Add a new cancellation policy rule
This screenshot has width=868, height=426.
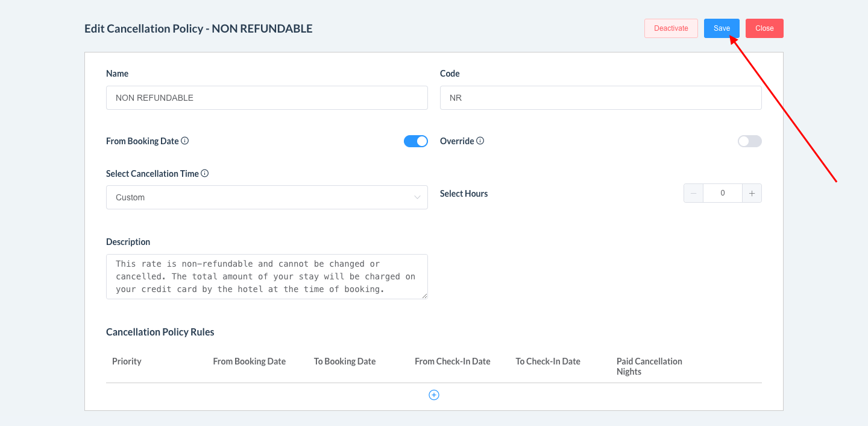(433, 395)
